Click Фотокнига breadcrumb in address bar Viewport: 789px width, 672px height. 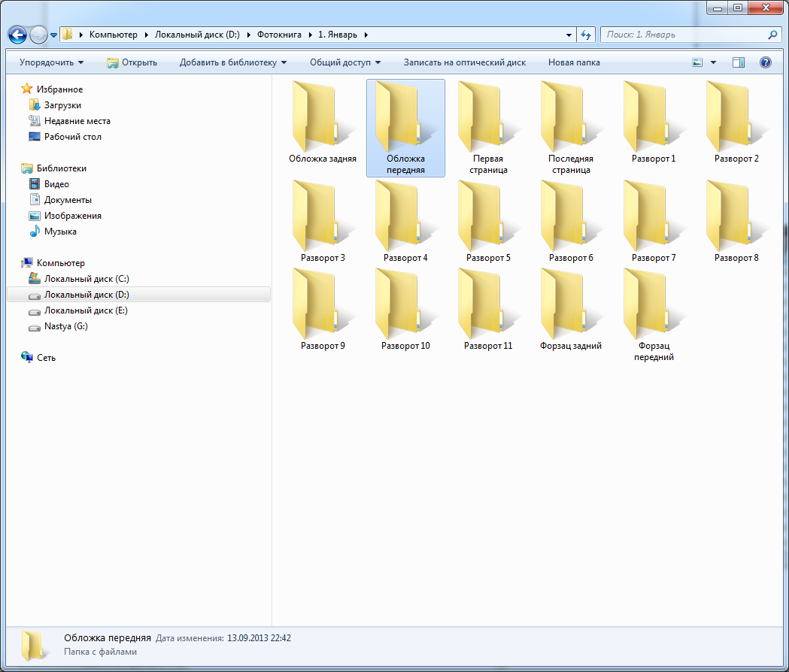click(279, 35)
